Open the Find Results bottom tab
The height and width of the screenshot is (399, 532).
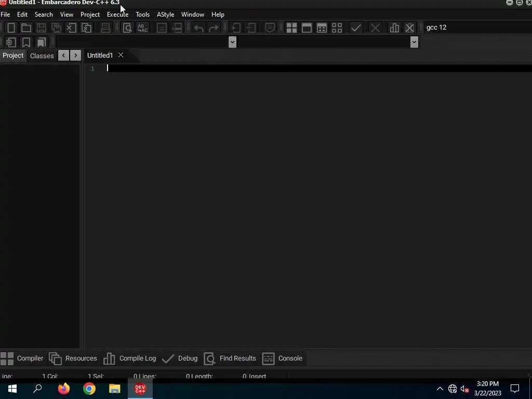[230, 358]
